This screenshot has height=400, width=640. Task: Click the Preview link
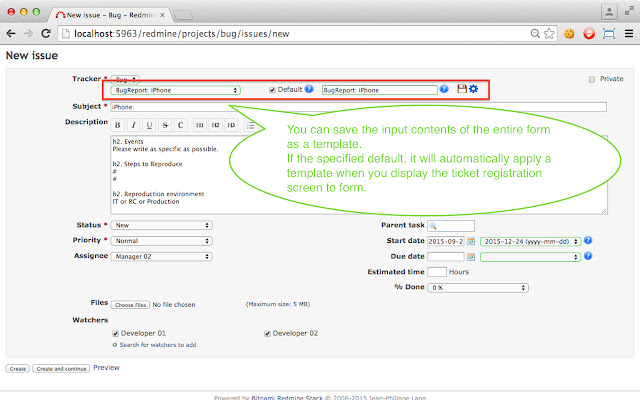pos(107,368)
